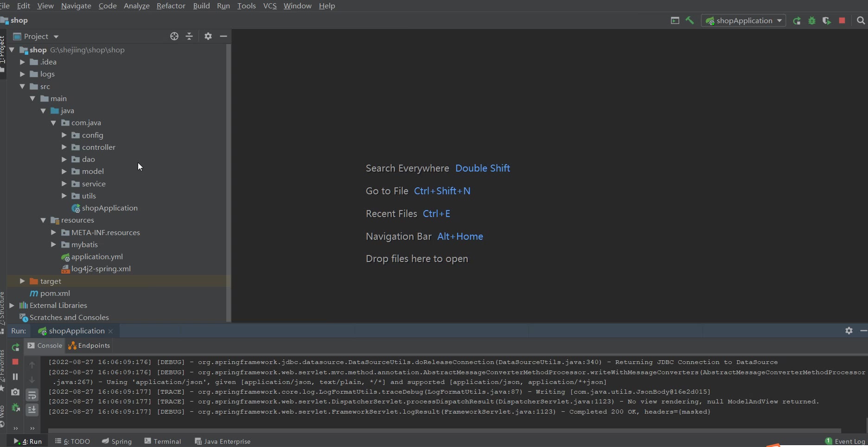Viewport: 868px width, 447px height.
Task: Open the Java Enterprise tool window
Action: pos(223,441)
